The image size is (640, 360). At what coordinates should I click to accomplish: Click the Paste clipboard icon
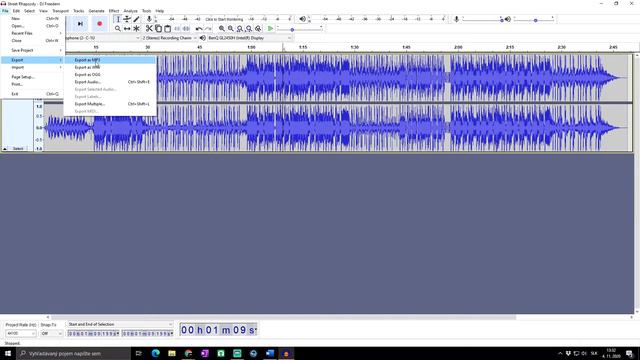pyautogui.click(x=167, y=29)
